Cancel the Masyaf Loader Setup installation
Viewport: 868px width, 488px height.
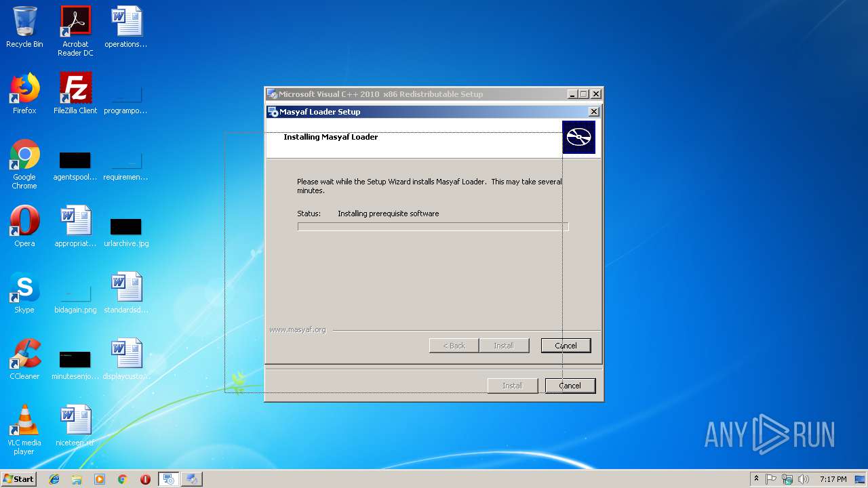(x=566, y=346)
